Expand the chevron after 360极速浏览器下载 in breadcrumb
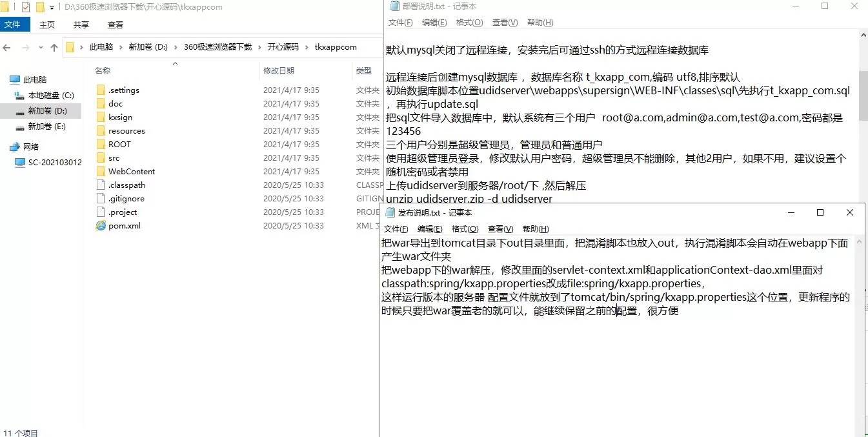Image resolution: width=868 pixels, height=437 pixels. pyautogui.click(x=260, y=47)
